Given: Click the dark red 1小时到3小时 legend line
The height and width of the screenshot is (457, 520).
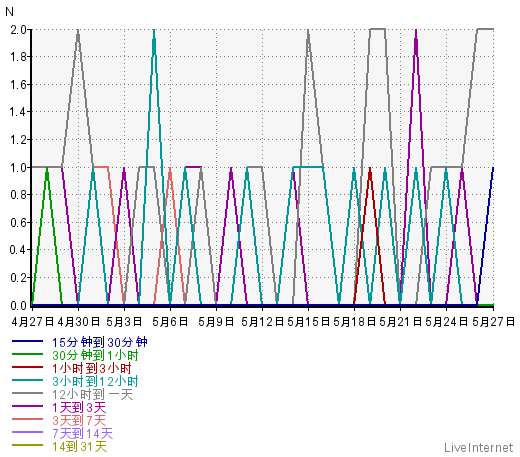Looking at the screenshot, I should coord(27,367).
